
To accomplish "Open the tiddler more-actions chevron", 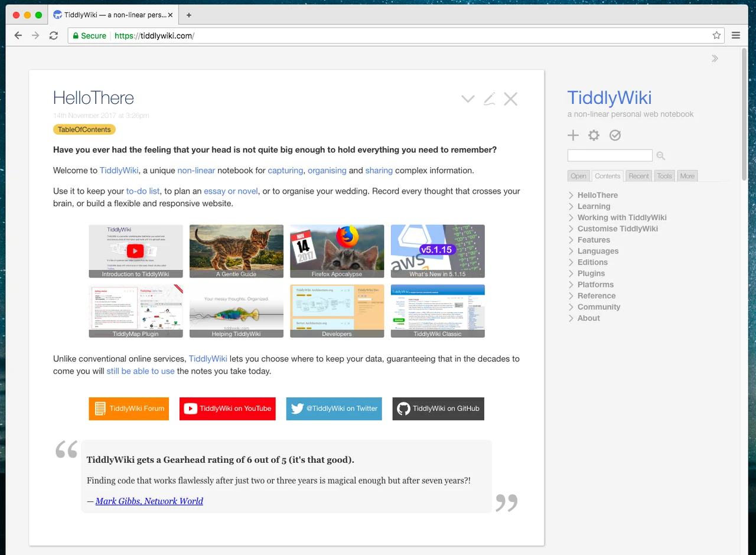I will pyautogui.click(x=468, y=99).
